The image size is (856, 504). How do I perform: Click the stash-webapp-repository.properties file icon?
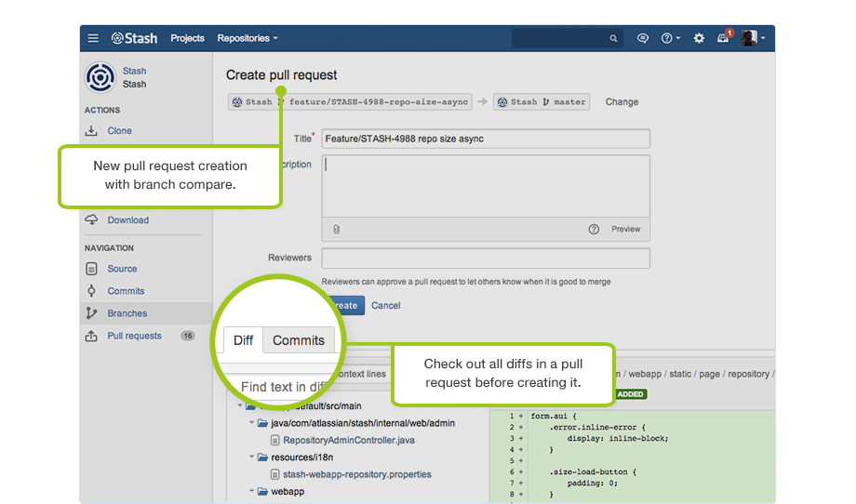point(275,474)
